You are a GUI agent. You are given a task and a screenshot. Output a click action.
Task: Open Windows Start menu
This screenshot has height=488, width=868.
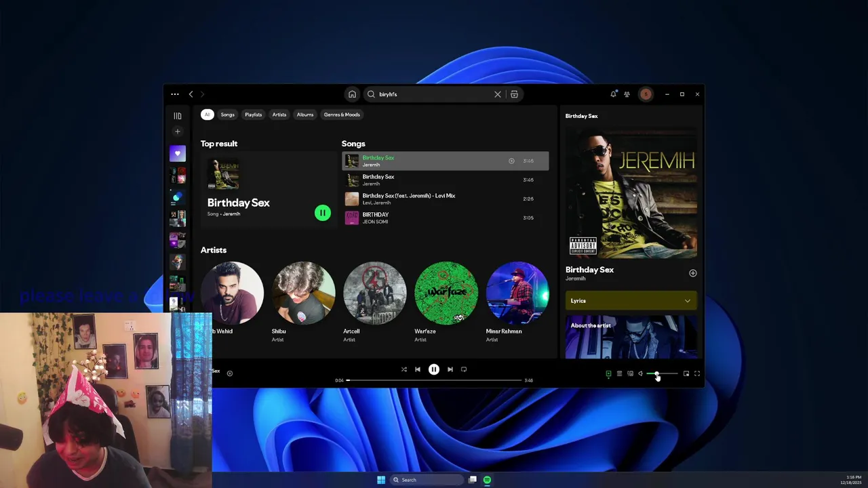tap(381, 480)
